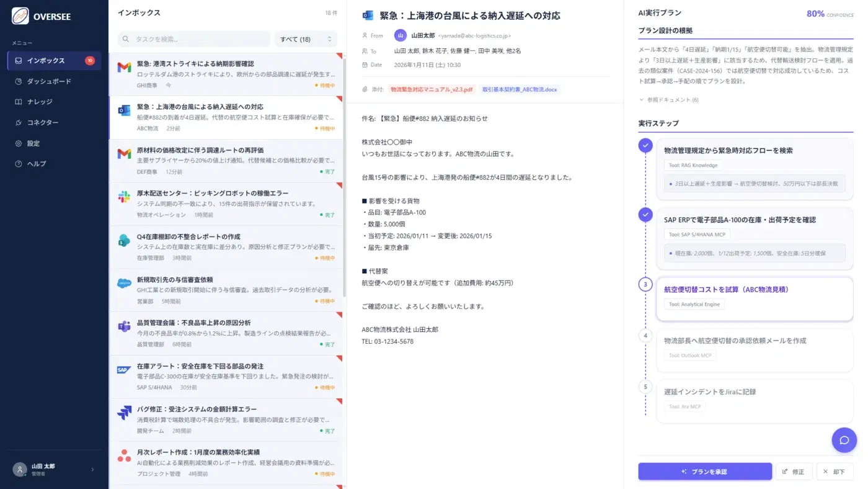
Task: Click the Jira icon on バグ修正 task
Action: (x=124, y=413)
